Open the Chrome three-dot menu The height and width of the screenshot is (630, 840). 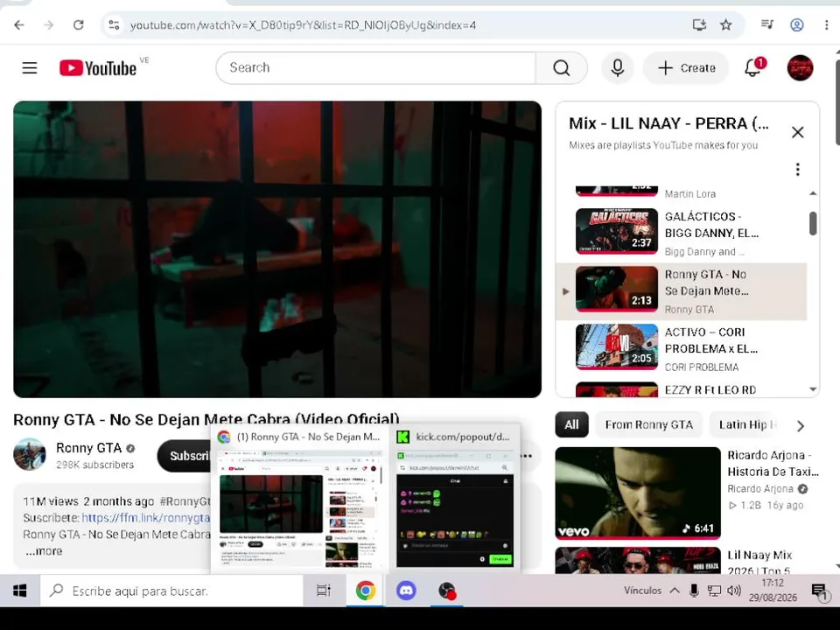click(x=826, y=24)
